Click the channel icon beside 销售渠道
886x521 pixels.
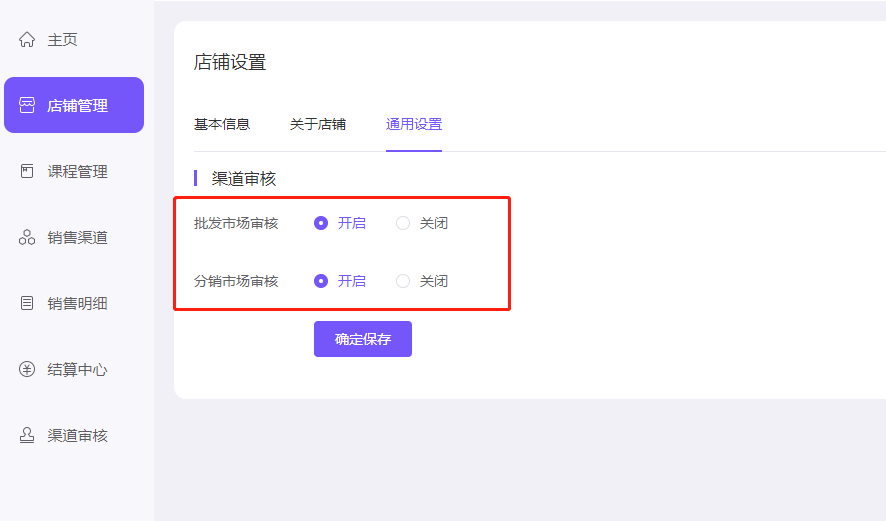tap(27, 238)
